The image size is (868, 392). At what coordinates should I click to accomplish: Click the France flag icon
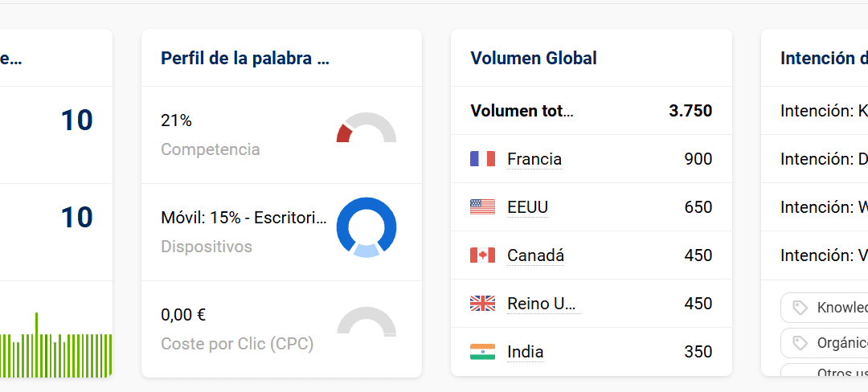[x=482, y=159]
